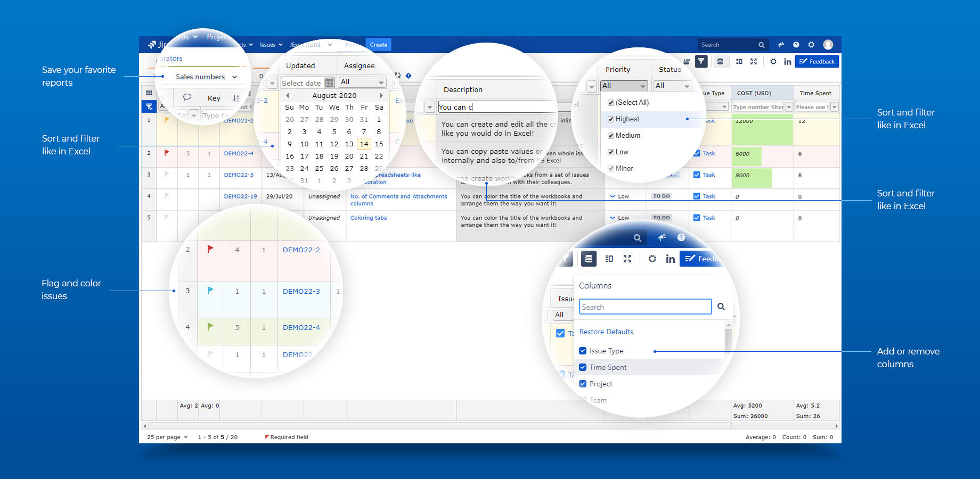Screen dimensions: 980x479
Task: Open the filter-type arrow left of Select date
Action: click(272, 83)
